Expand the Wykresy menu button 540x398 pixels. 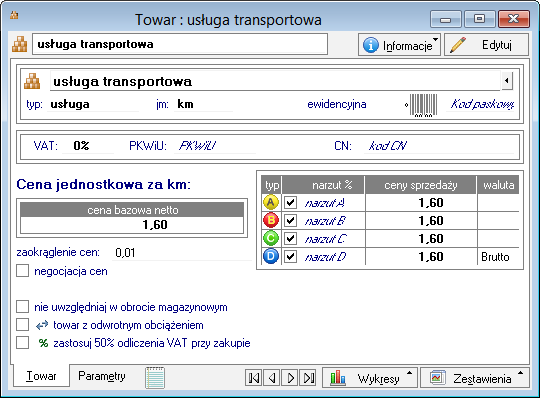tap(370, 378)
